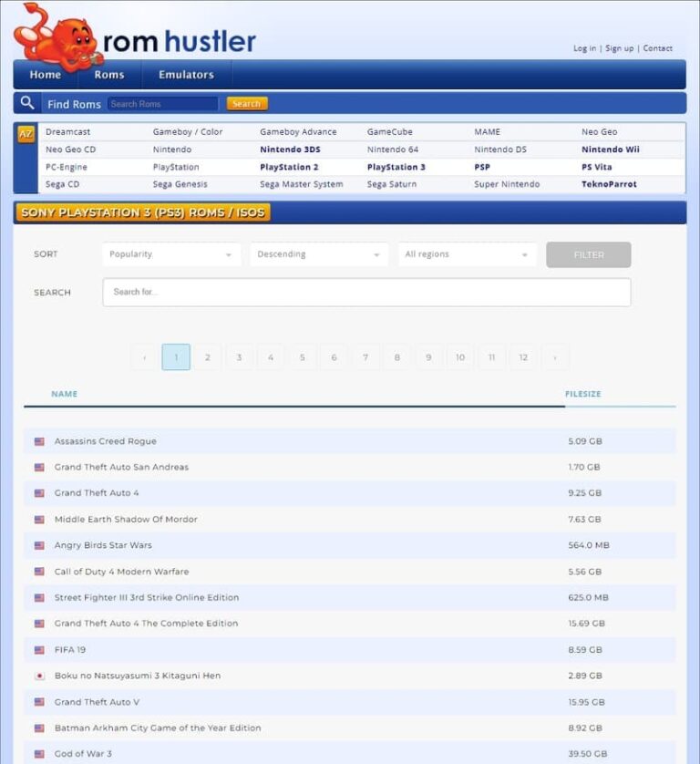The image size is (700, 764).
Task: Go to the next page arrow in pagination
Action: point(555,357)
